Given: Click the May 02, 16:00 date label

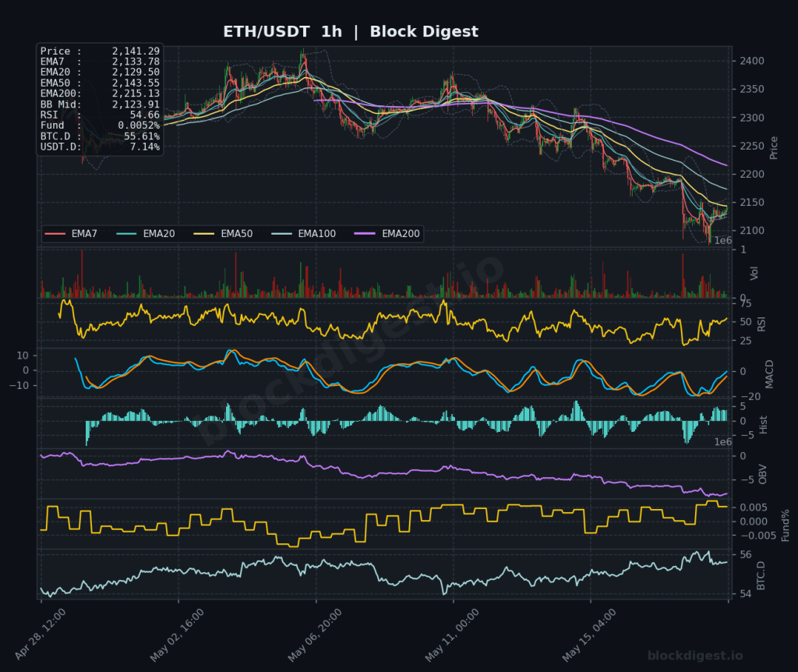Looking at the screenshot, I should pyautogui.click(x=177, y=635).
